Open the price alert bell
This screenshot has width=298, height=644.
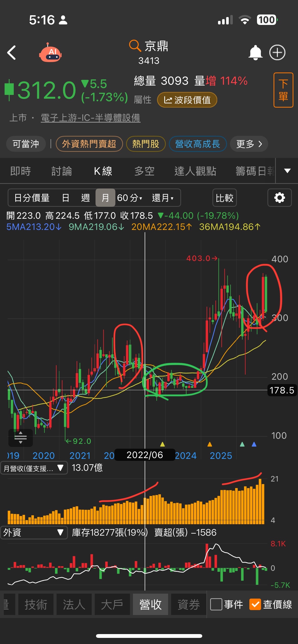(255, 53)
